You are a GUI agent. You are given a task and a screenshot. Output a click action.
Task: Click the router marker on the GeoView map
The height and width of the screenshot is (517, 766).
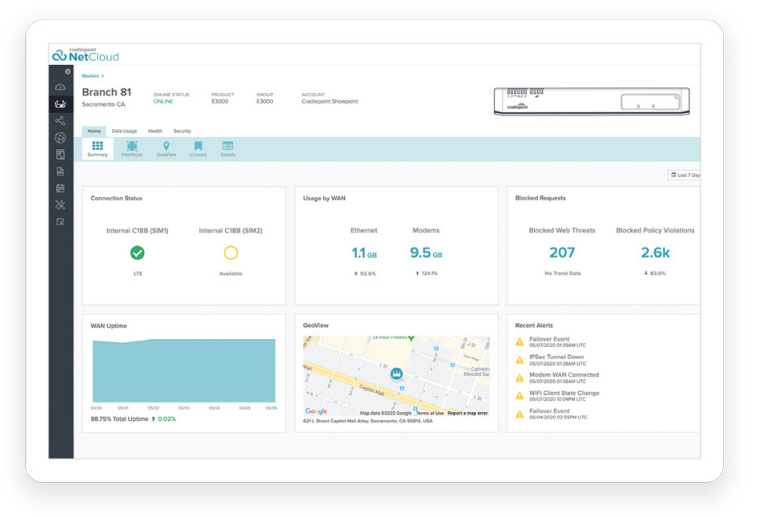tap(396, 374)
